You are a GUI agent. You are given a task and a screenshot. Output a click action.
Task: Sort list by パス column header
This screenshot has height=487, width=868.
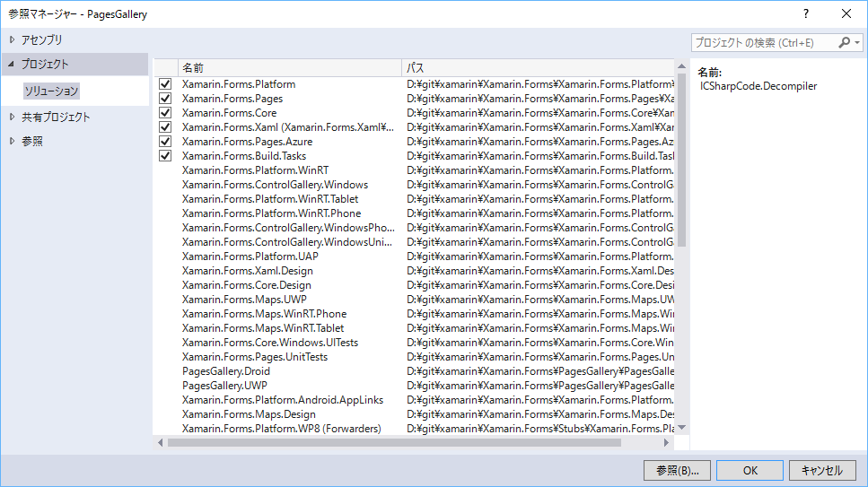[x=537, y=67]
